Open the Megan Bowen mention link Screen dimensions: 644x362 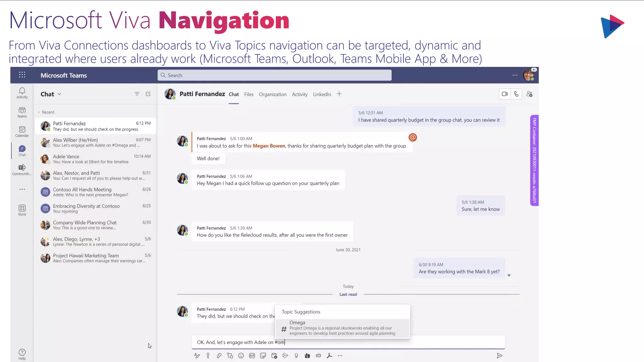(x=269, y=146)
